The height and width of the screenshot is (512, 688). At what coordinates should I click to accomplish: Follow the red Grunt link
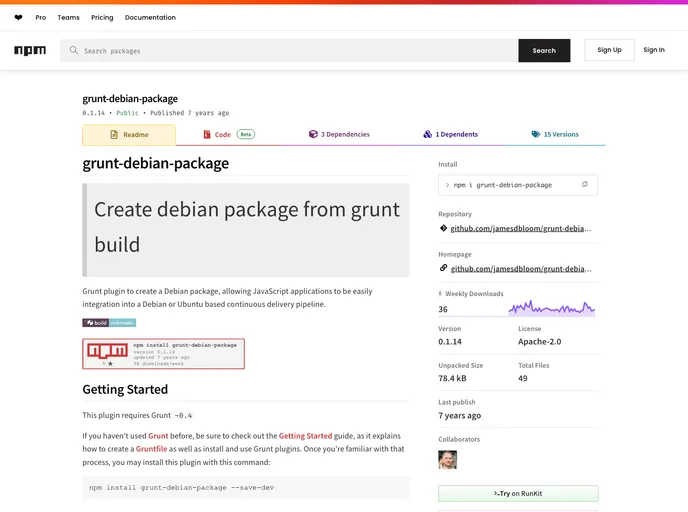158,436
